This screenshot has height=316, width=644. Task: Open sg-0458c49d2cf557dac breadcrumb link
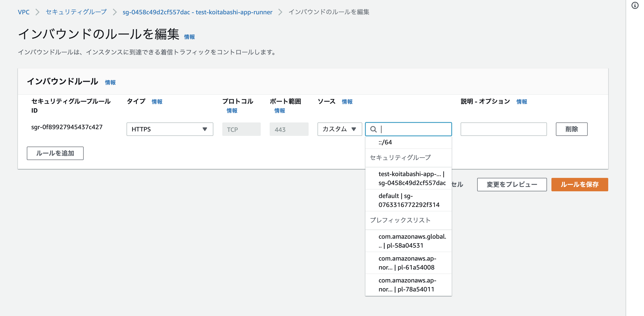tap(197, 12)
